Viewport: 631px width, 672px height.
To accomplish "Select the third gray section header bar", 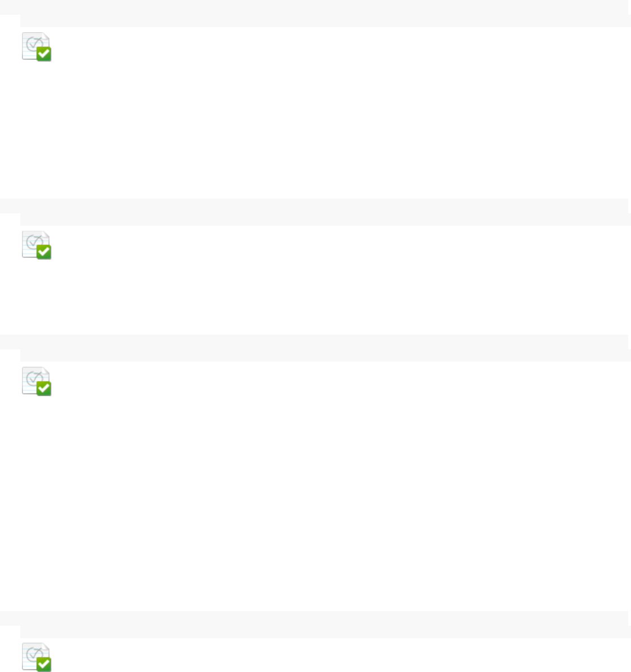I will click(314, 342).
